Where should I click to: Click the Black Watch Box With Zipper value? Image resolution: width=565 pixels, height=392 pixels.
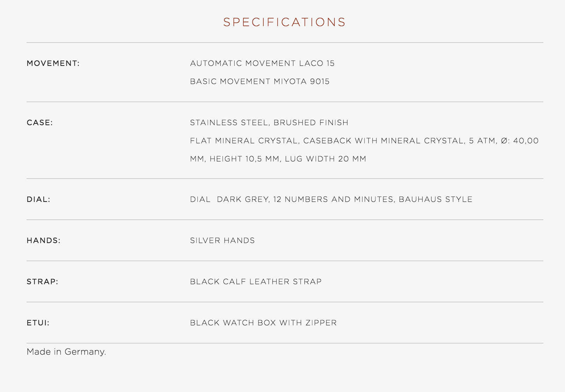click(263, 323)
